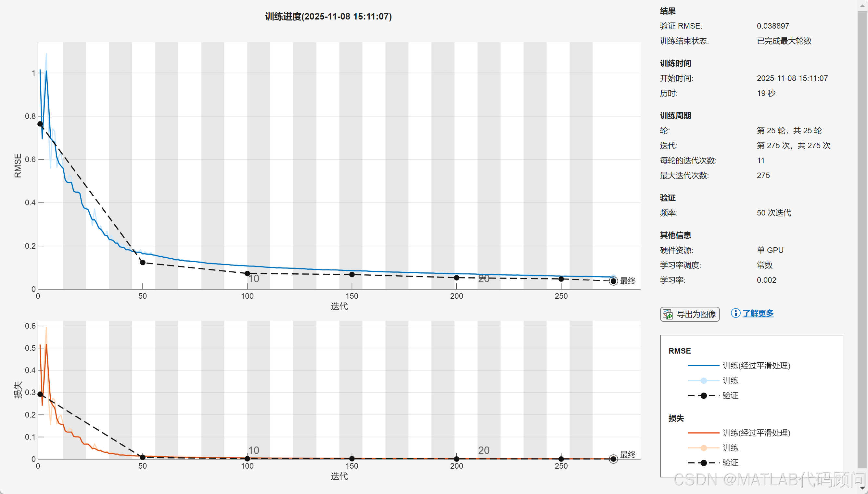Click the RMSE validation point at iteration 250
868x494 pixels.
point(561,279)
